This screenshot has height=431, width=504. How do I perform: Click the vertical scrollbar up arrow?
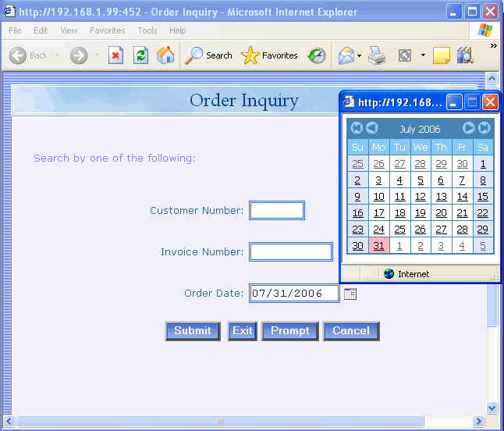492,78
